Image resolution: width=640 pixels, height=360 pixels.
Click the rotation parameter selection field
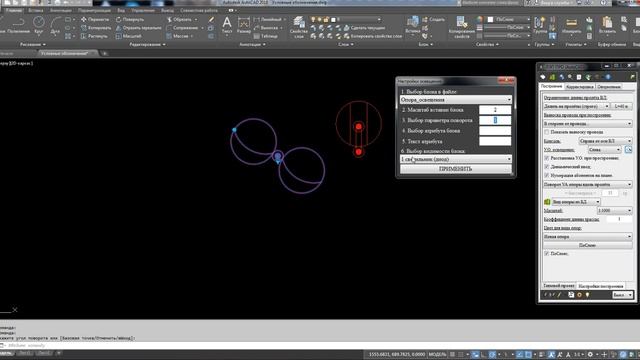pyautogui.click(x=495, y=120)
